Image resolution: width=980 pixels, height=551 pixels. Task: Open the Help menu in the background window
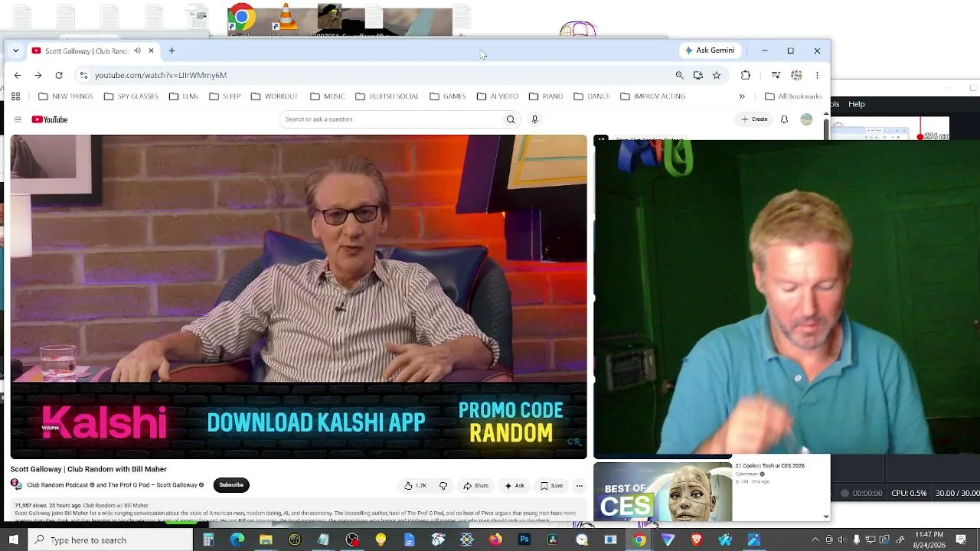point(857,104)
